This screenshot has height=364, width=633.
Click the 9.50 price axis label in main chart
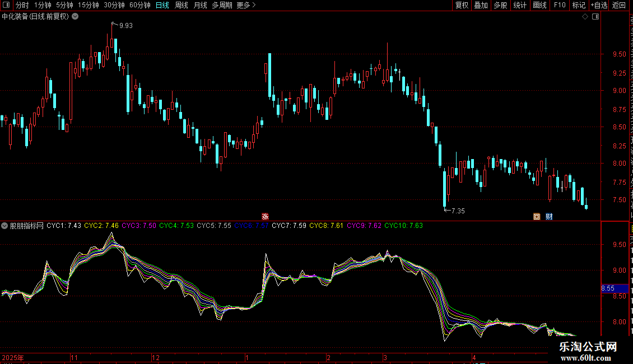[x=619, y=54]
